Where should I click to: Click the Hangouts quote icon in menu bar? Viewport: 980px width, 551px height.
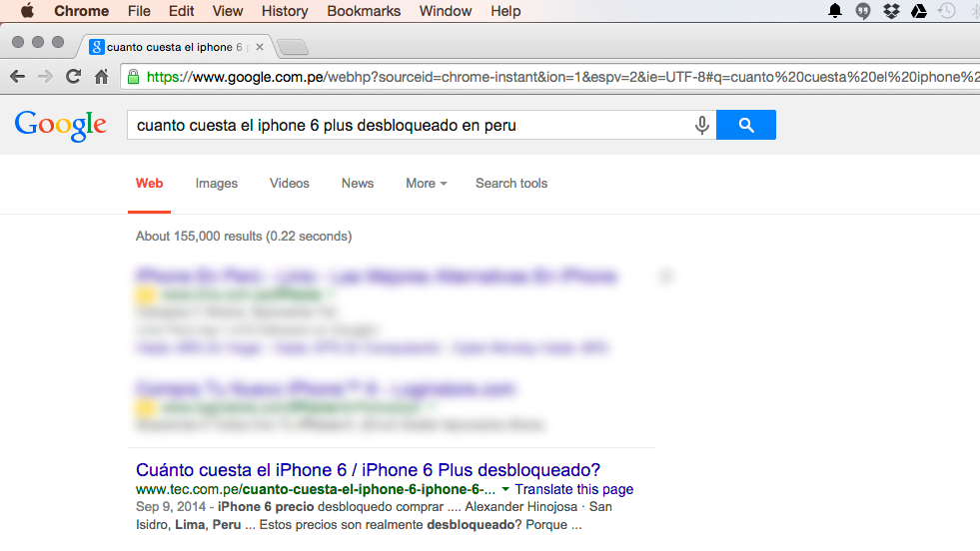point(863,11)
